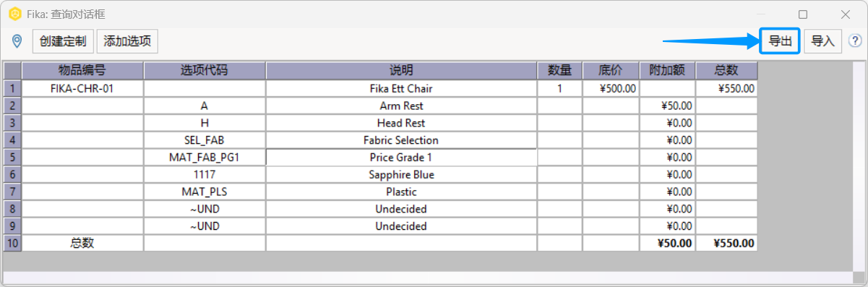Click the 附加额 column header
The image size is (868, 287).
(668, 70)
